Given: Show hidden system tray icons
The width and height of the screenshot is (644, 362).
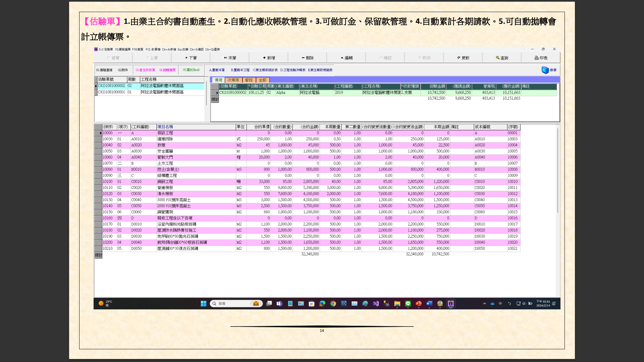Looking at the screenshot, I should point(484,304).
